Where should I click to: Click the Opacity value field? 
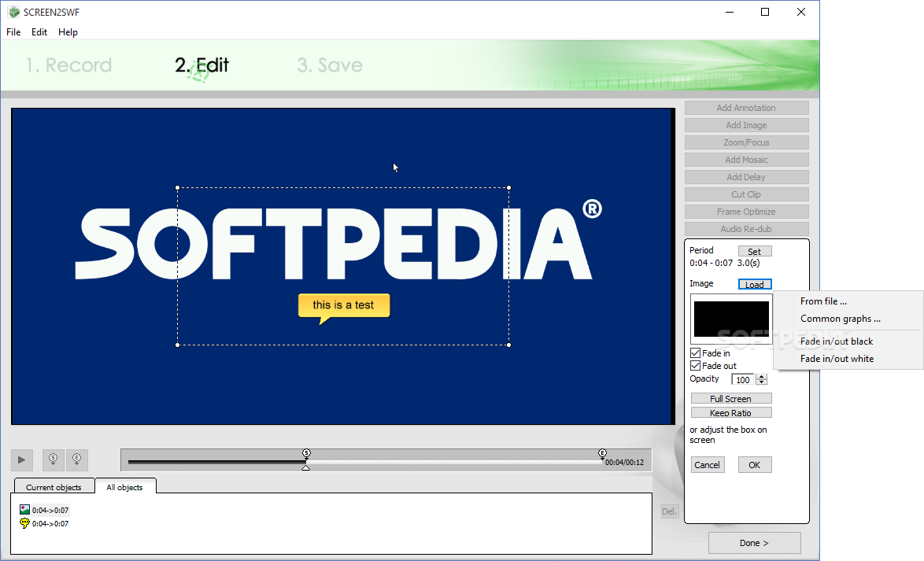pos(743,379)
